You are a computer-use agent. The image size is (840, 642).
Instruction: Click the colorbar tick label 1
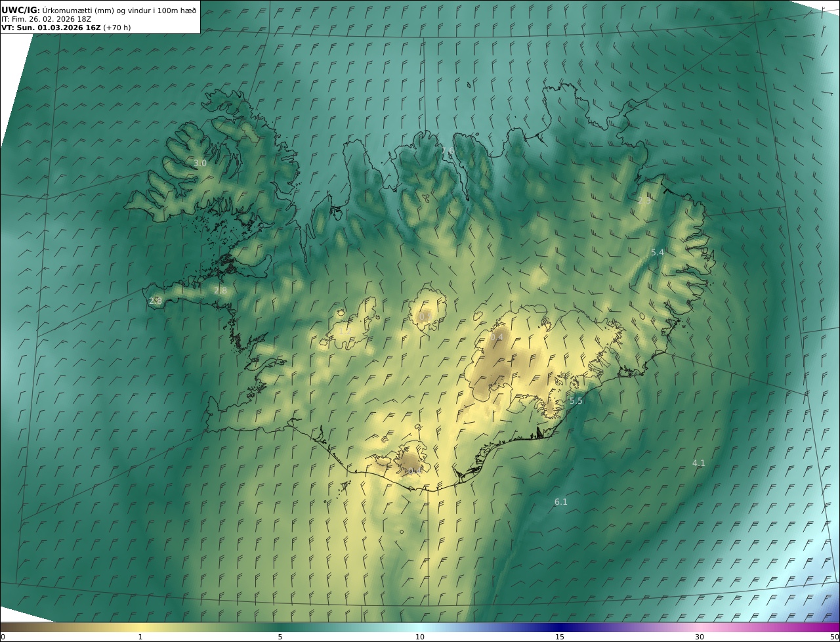(140, 637)
